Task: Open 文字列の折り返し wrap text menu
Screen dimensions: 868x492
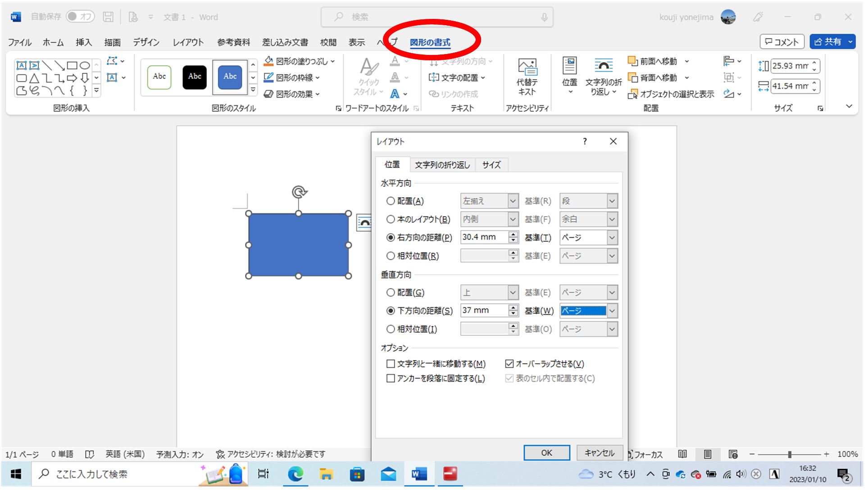Action: 604,77
